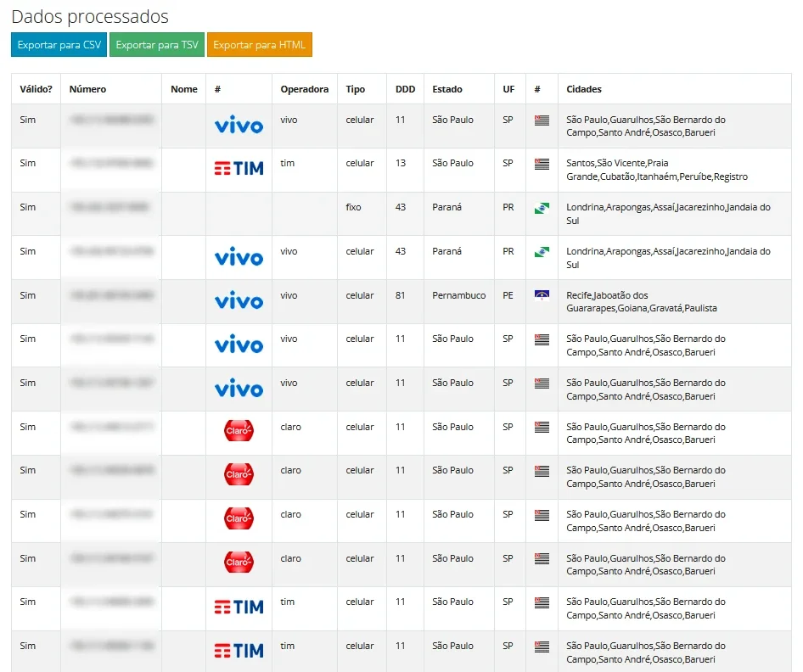Select the Número column header

(87, 89)
